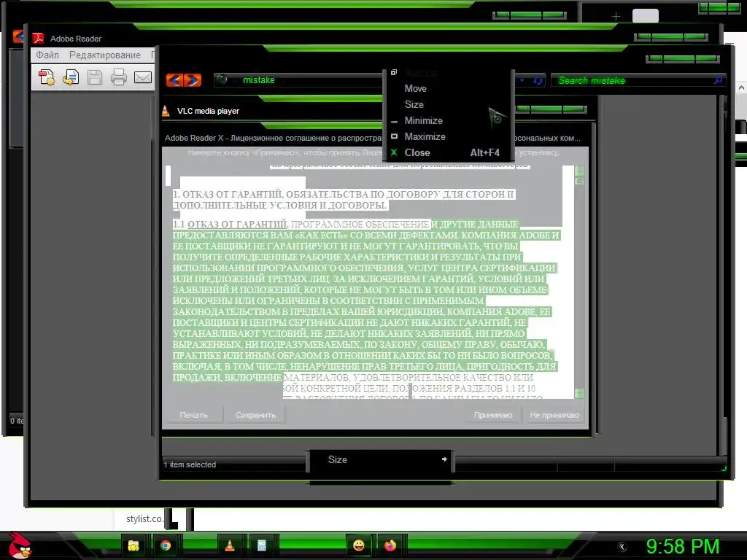Open the Файл menu in Adobe Reader
This screenshot has width=747, height=560.
tap(47, 55)
